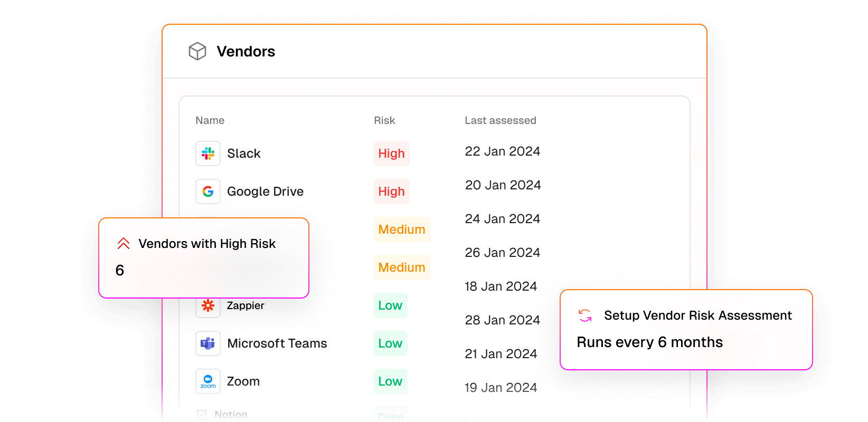Click the Microsoft Teams logo icon

tap(208, 343)
